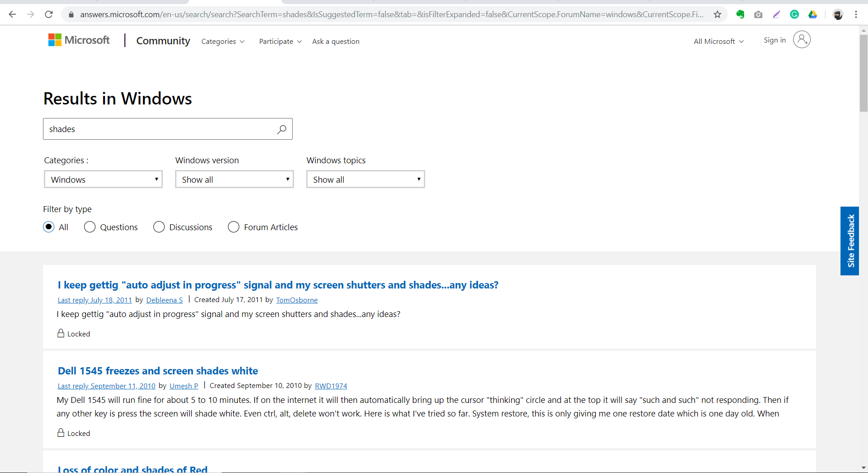The image size is (868, 473).
Task: Open Last reply July 18, 2011 link
Action: (95, 300)
